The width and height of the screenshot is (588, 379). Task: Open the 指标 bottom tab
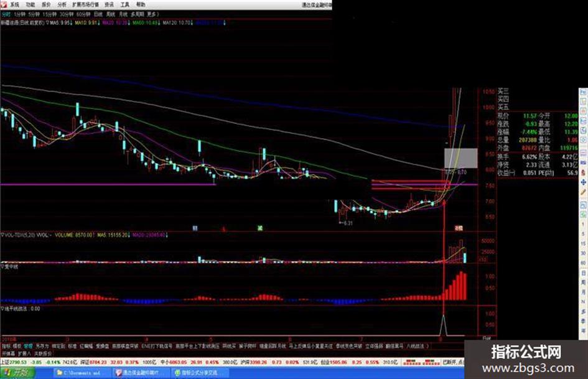(6, 346)
